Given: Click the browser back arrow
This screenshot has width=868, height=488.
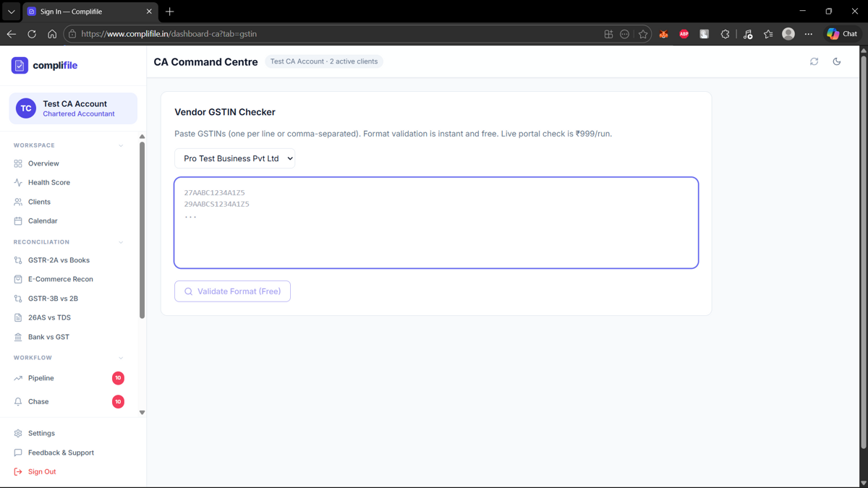Looking at the screenshot, I should pyautogui.click(x=12, y=34).
